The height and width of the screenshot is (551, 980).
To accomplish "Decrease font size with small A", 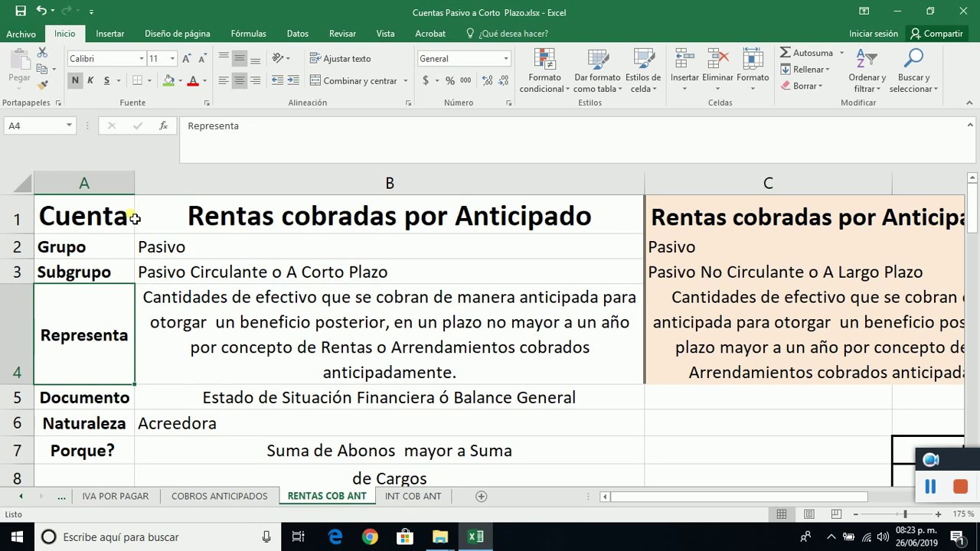I will pos(202,59).
